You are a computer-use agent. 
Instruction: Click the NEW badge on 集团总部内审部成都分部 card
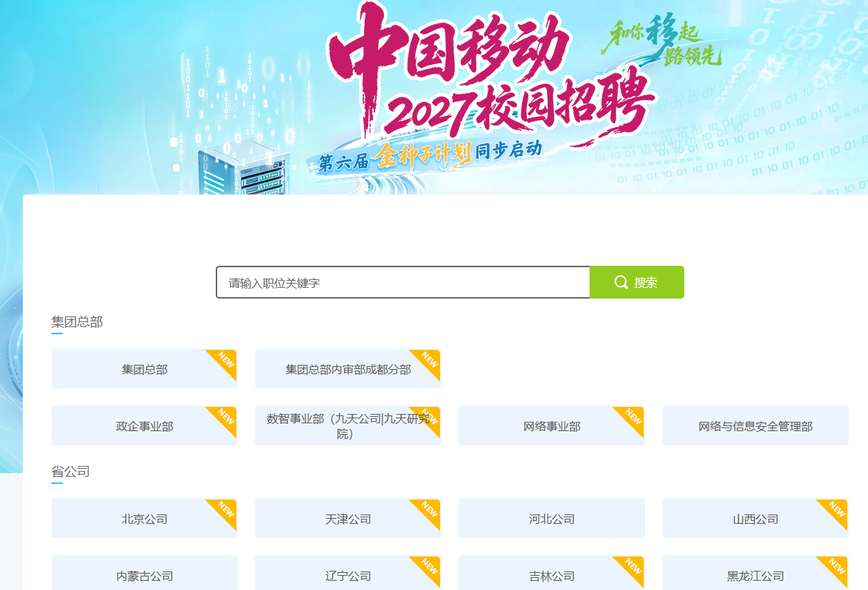pos(429,361)
